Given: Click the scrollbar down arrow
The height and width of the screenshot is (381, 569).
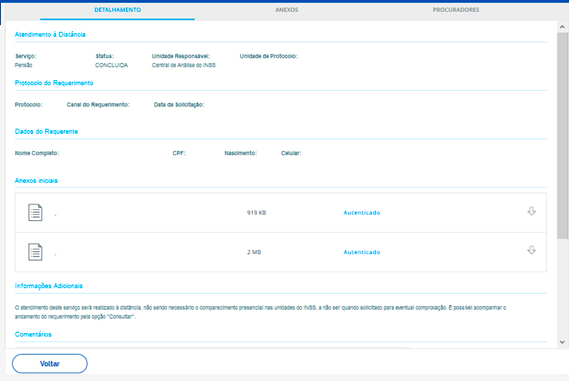Looking at the screenshot, I should [x=562, y=342].
